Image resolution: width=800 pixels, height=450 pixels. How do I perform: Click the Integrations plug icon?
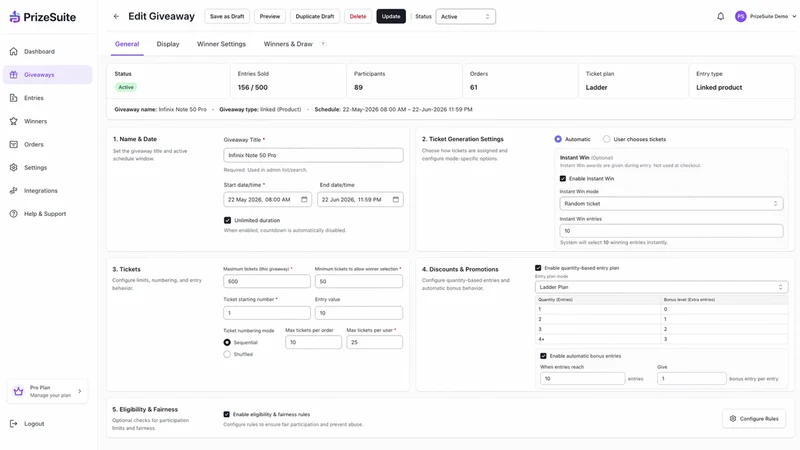tap(14, 190)
